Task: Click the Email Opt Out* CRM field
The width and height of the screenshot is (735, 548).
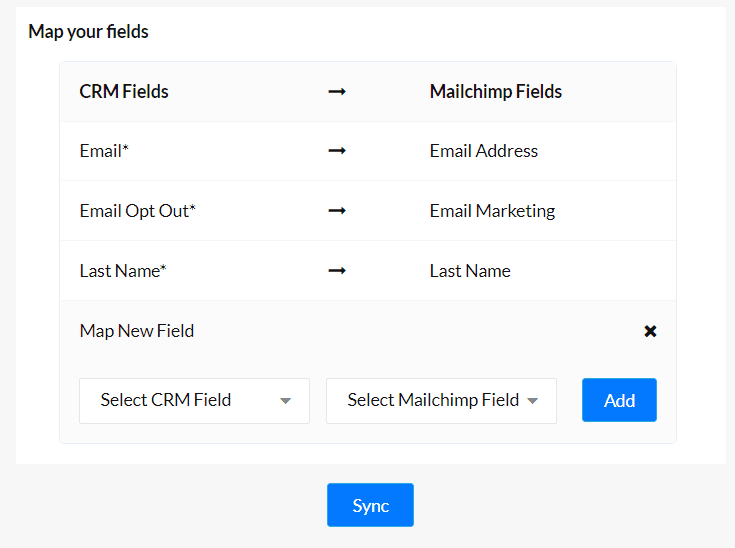Action: 137,211
